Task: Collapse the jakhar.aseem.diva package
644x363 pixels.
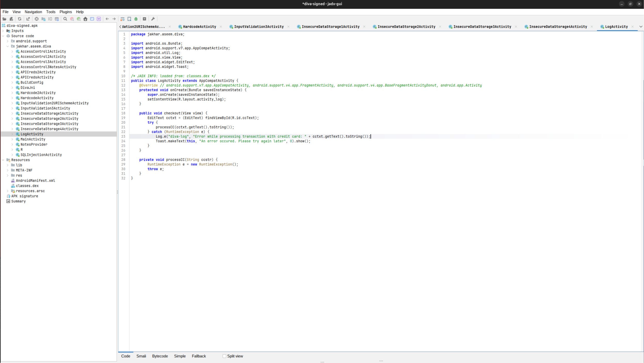Action: 8,46
